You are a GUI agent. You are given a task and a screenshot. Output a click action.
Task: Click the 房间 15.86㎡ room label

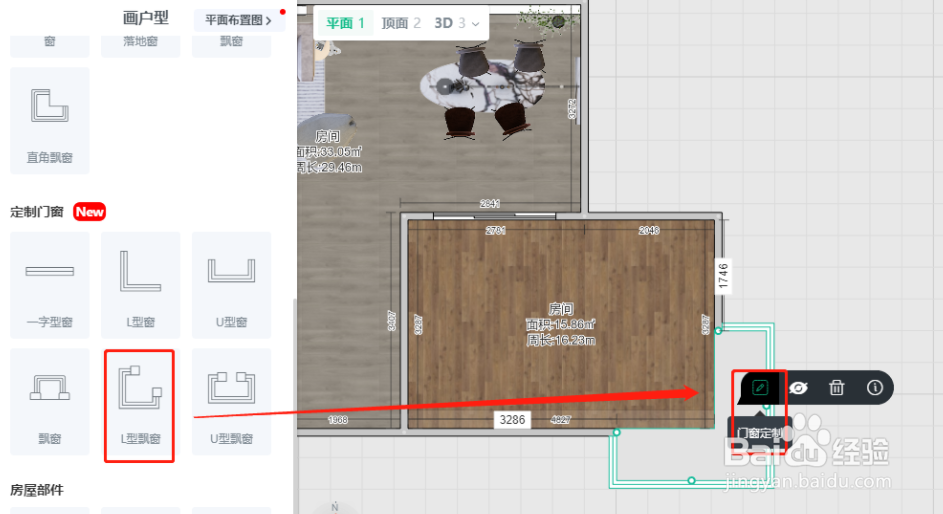coord(561,325)
